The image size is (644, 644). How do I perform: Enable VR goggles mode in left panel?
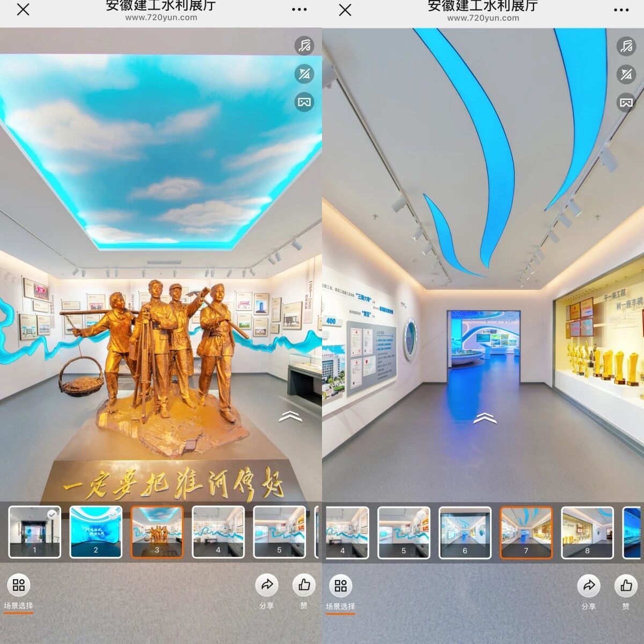pyautogui.click(x=304, y=102)
